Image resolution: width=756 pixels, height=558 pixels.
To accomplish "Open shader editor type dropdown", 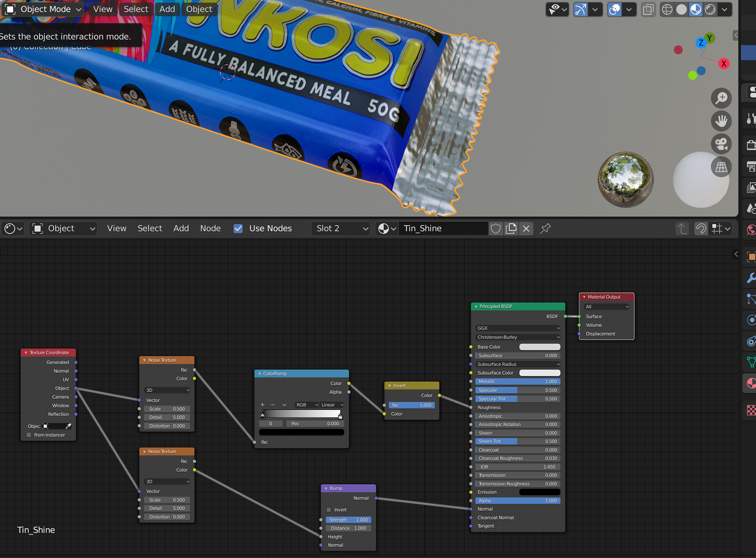I will [x=13, y=228].
